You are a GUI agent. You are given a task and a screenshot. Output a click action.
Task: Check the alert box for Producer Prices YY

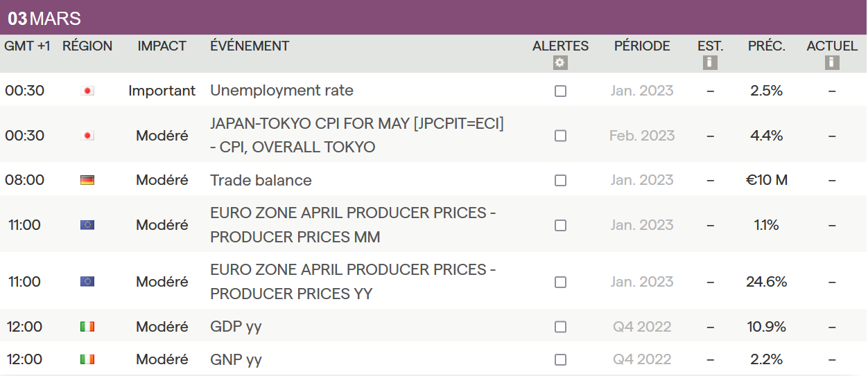tap(560, 282)
